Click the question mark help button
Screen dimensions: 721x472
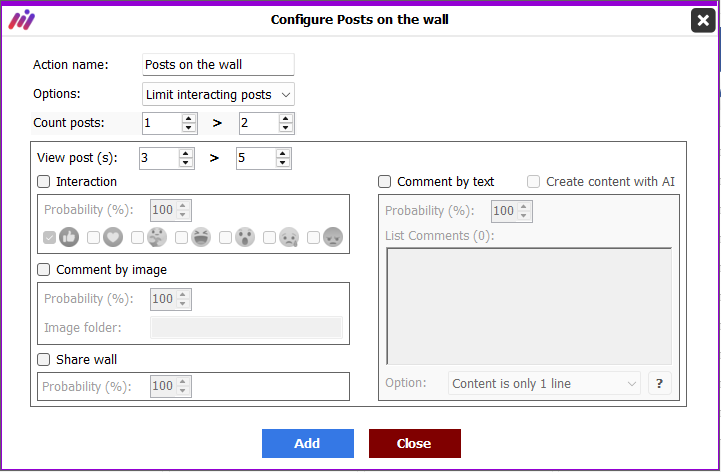(660, 383)
